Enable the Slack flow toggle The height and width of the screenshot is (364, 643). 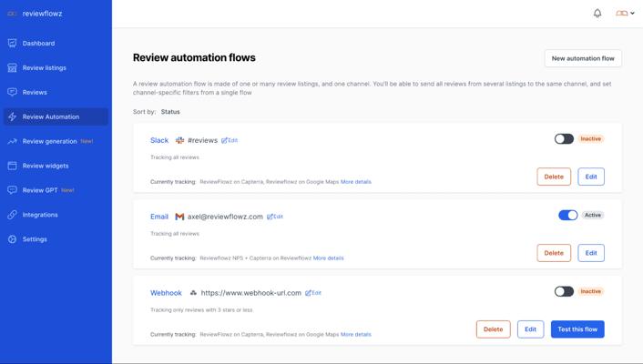(x=564, y=139)
